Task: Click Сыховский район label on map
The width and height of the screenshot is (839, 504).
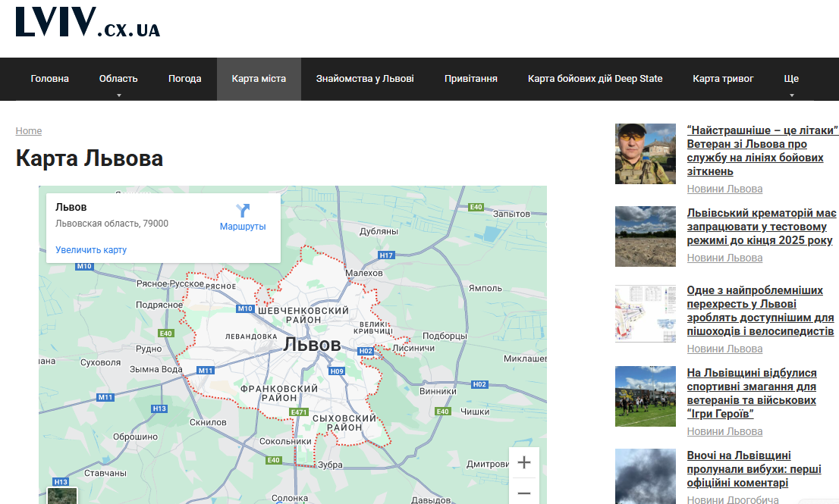Action: tap(344, 423)
